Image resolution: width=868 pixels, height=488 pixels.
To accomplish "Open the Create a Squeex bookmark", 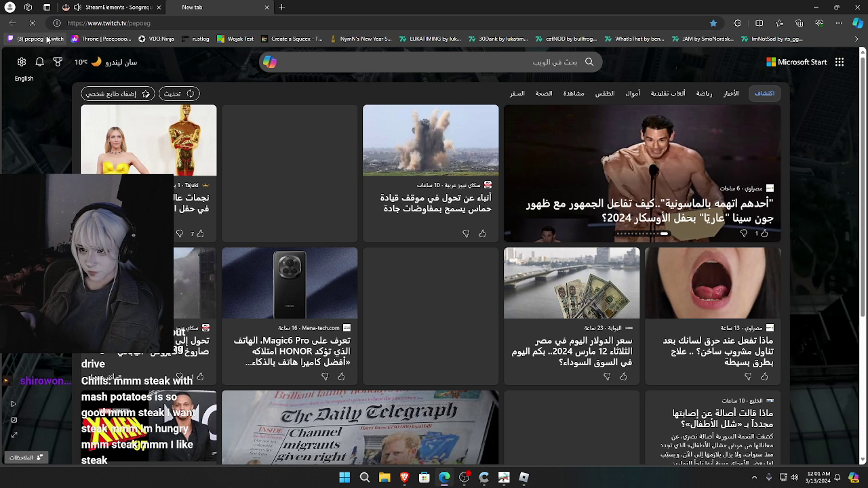I will click(292, 39).
